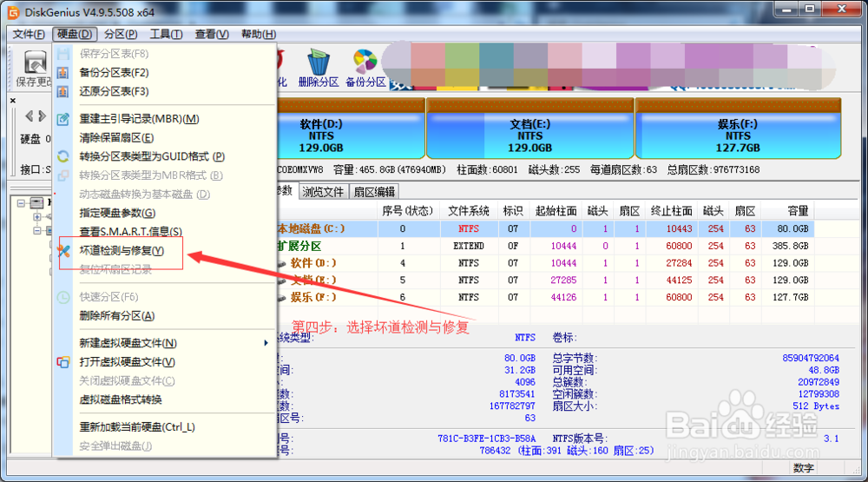Click the 序号(状态) column header

point(408,210)
